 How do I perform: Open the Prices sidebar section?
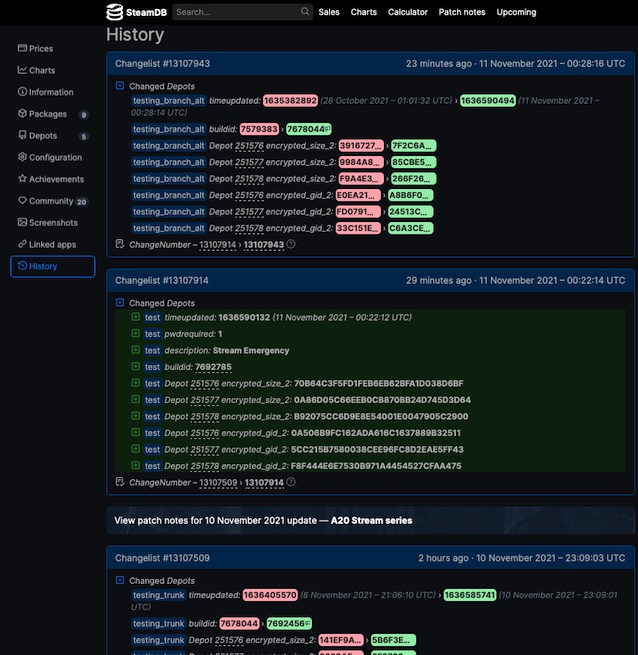(x=41, y=48)
